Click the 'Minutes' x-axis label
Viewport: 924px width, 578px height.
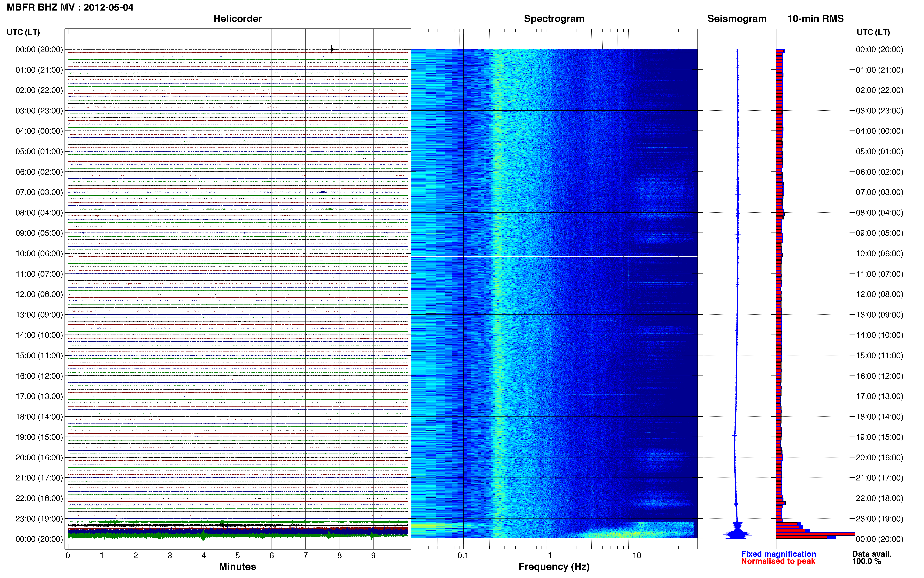(x=238, y=566)
